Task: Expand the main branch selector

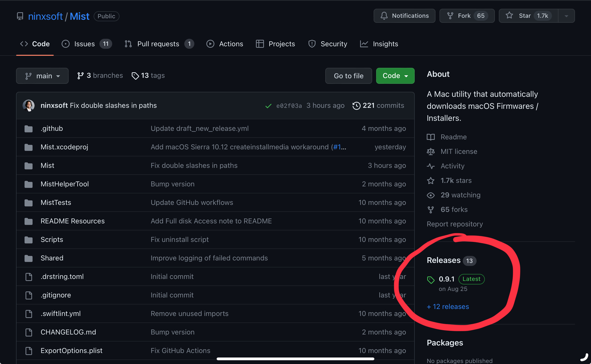Action: (x=42, y=76)
